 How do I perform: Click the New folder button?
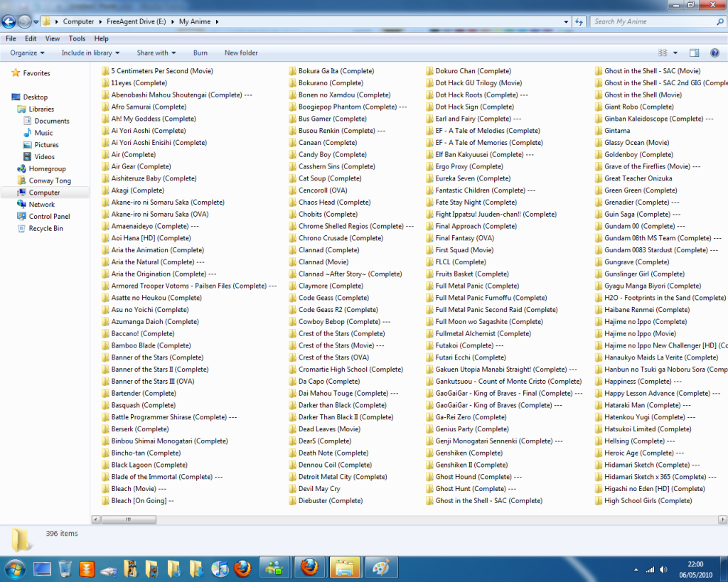(x=241, y=53)
